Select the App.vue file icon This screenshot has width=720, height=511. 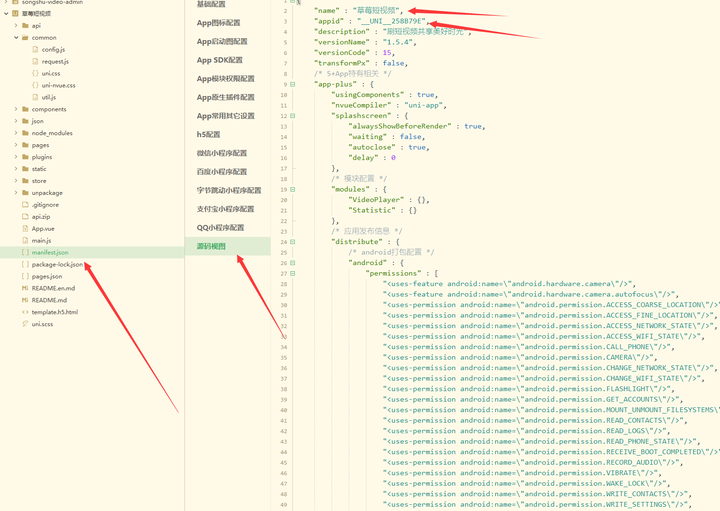click(x=25, y=229)
